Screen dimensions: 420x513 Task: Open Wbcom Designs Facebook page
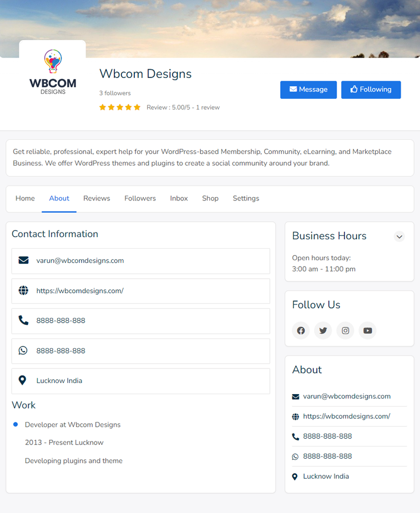(301, 330)
